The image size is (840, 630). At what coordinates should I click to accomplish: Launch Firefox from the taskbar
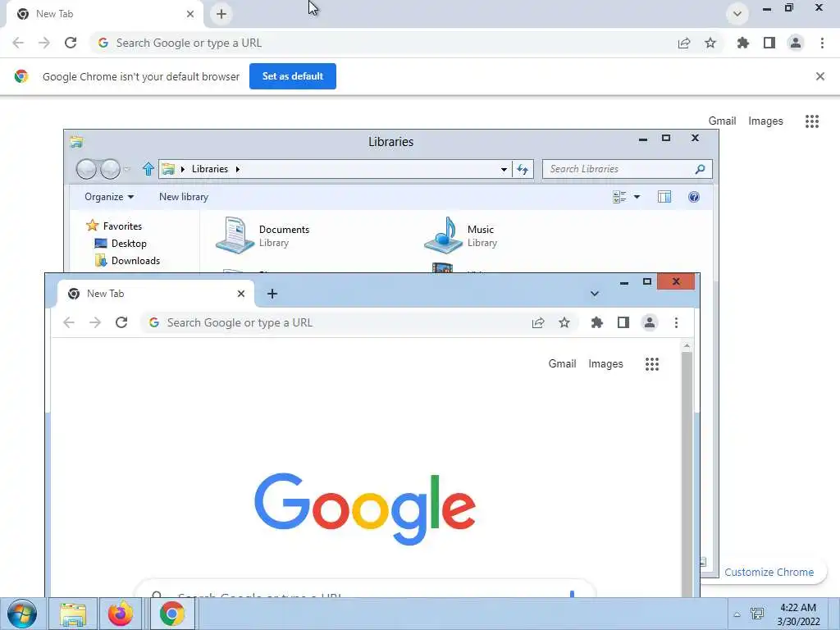[x=121, y=614]
